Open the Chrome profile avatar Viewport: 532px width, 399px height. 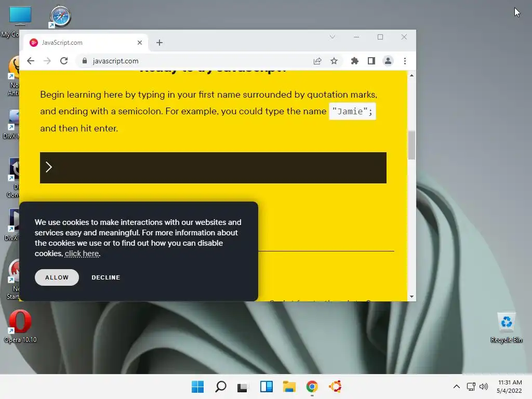(x=388, y=61)
